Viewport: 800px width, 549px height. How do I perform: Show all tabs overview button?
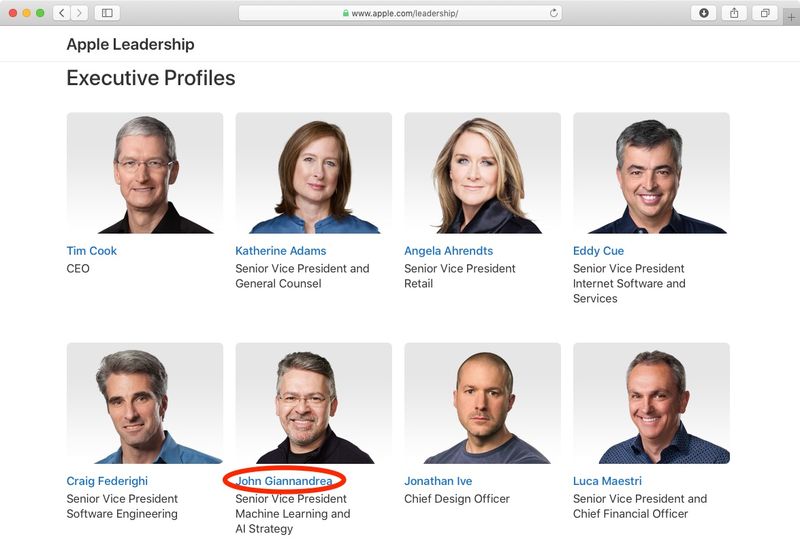pyautogui.click(x=765, y=13)
